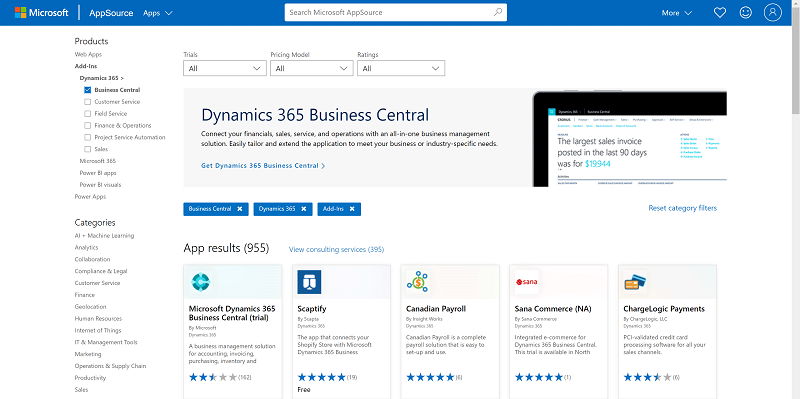The height and width of the screenshot is (399, 800).
Task: Filter by IT & Management Tools category
Action: coord(106,342)
